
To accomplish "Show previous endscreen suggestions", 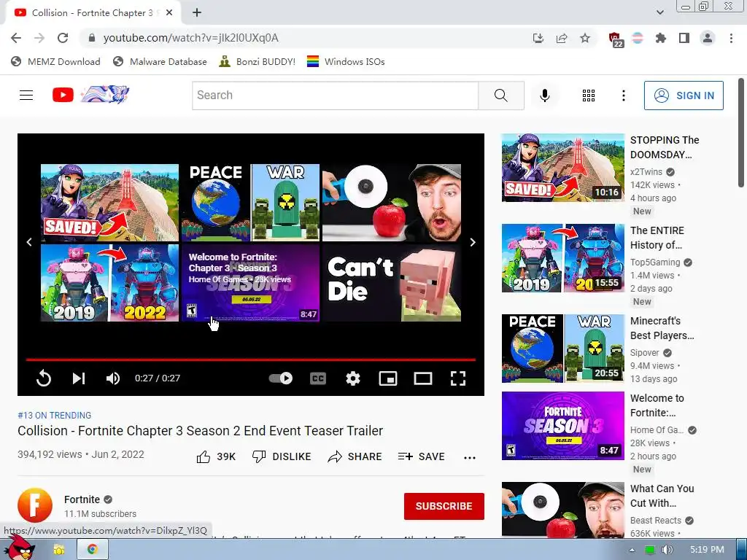I will pyautogui.click(x=29, y=242).
